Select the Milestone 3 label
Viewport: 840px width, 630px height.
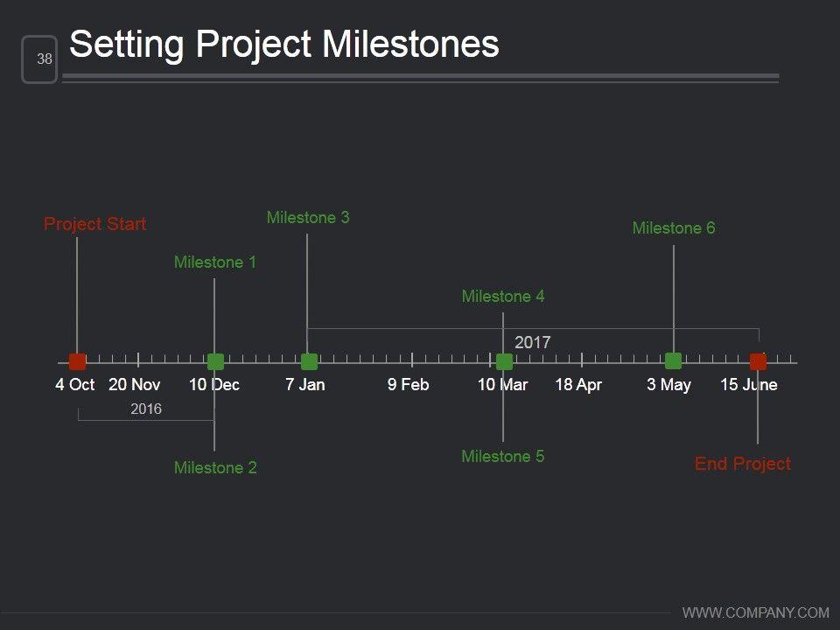click(x=308, y=217)
